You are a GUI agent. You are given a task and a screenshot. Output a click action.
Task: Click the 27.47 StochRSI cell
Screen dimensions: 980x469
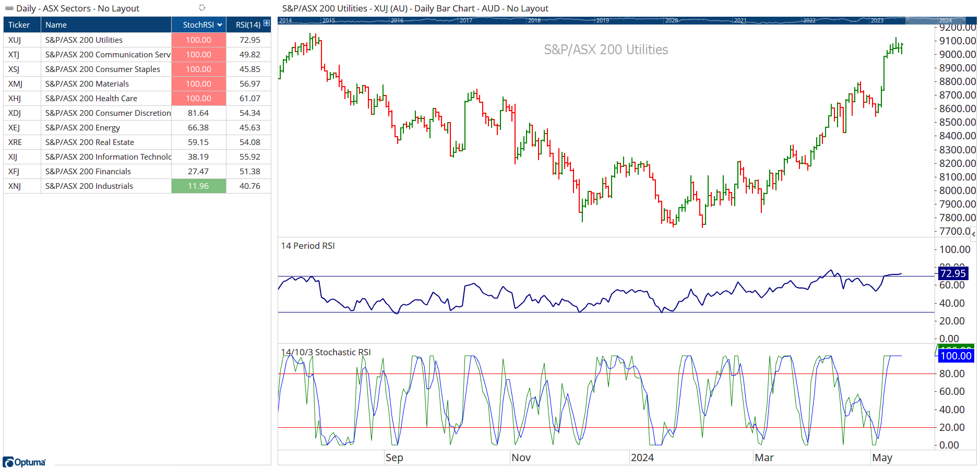click(199, 171)
